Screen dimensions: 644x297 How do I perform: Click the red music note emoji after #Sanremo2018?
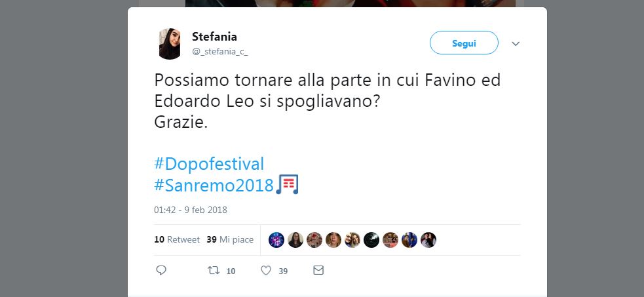[x=287, y=185]
